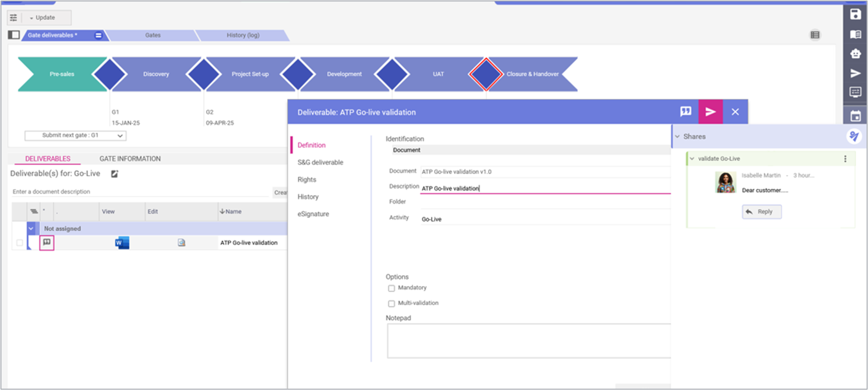This screenshot has width=868, height=390.
Task: Collapse the validate Go-Live thread
Action: point(692,159)
